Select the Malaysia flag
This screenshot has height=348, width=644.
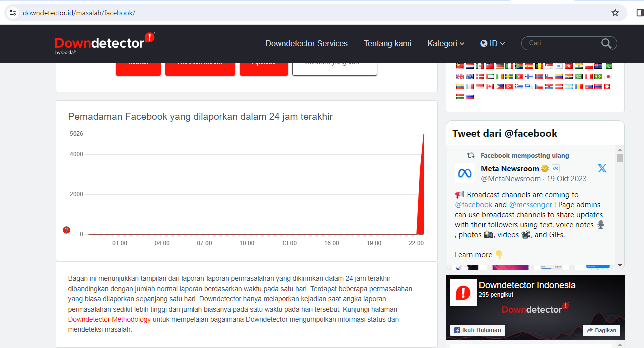pyautogui.click(x=460, y=66)
